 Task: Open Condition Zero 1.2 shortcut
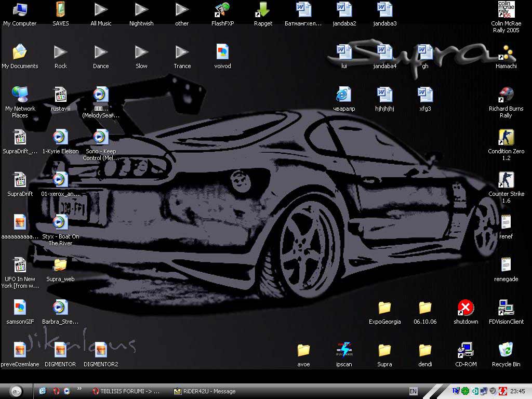coord(506,138)
